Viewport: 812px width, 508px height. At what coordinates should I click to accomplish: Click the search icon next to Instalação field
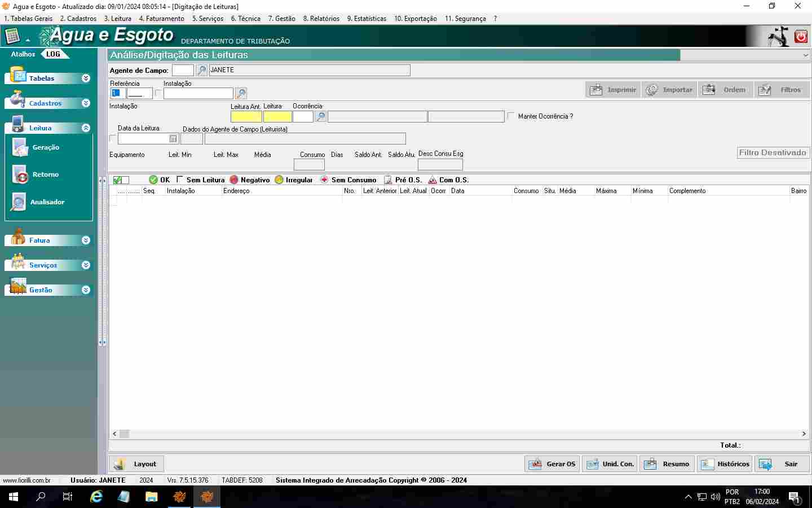pyautogui.click(x=241, y=93)
